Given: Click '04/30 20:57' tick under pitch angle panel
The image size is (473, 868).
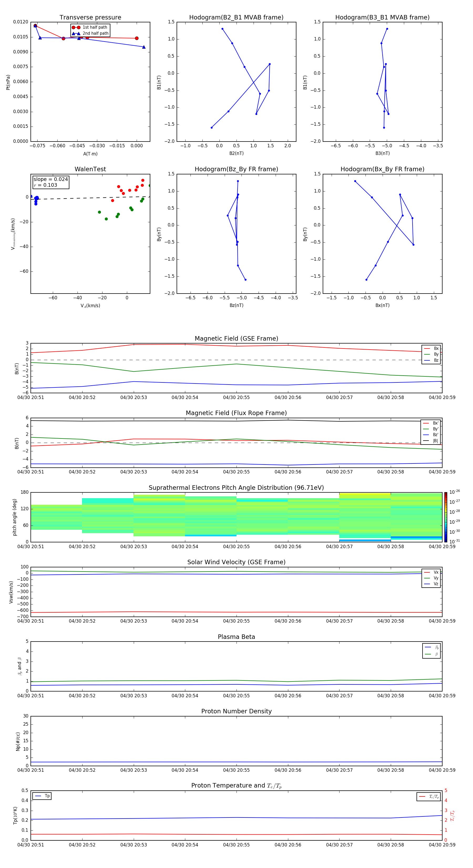Looking at the screenshot, I should click(339, 547).
